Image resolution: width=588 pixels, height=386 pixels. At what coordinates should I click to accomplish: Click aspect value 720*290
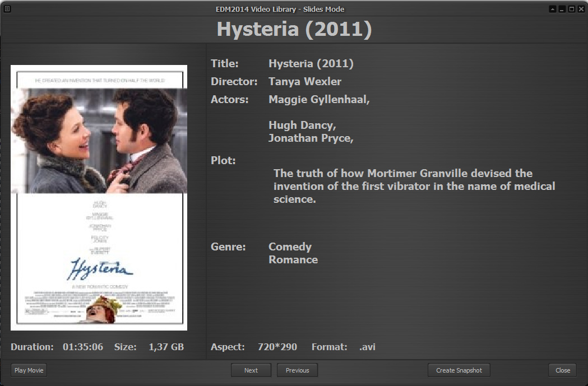coord(277,347)
